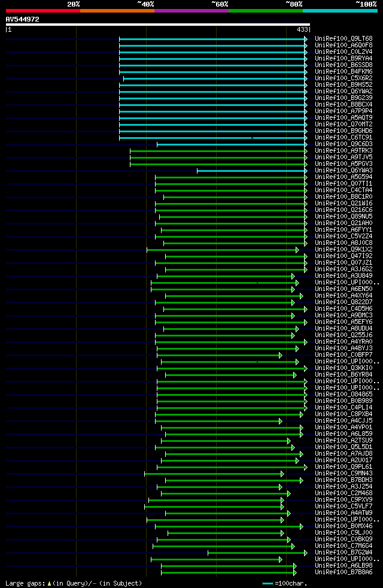This screenshot has width=383, height=588.
Task: Click the green alignment bar for UniRef100_C0BFP7
Action: (x=219, y=356)
